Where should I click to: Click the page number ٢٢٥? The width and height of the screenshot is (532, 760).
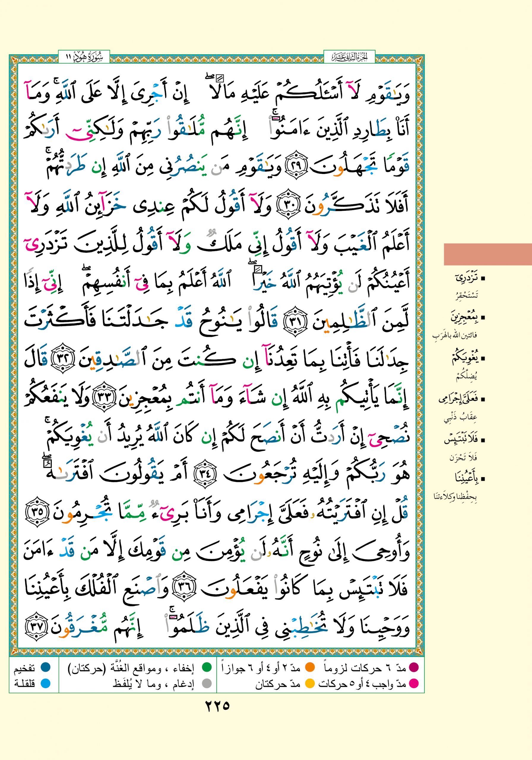click(x=217, y=706)
